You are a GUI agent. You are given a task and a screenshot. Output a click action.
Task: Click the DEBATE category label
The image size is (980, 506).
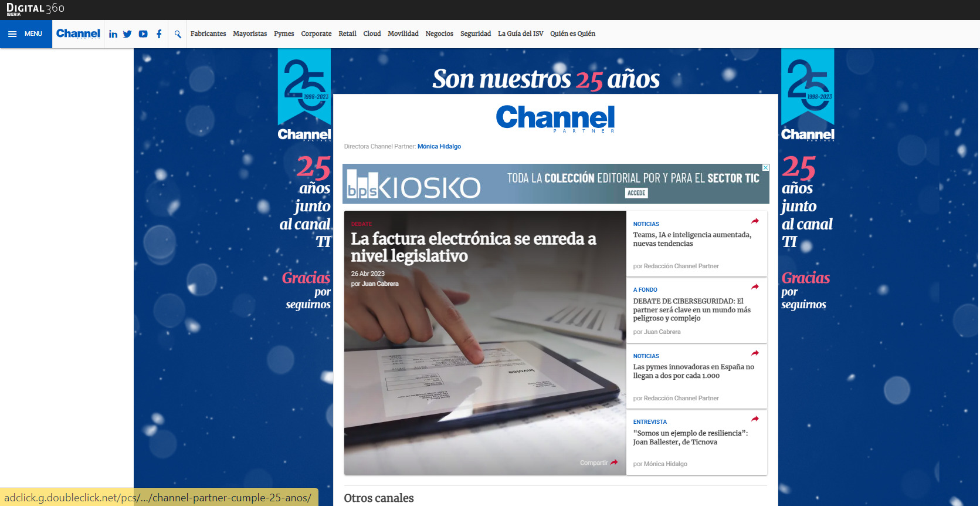pos(362,224)
